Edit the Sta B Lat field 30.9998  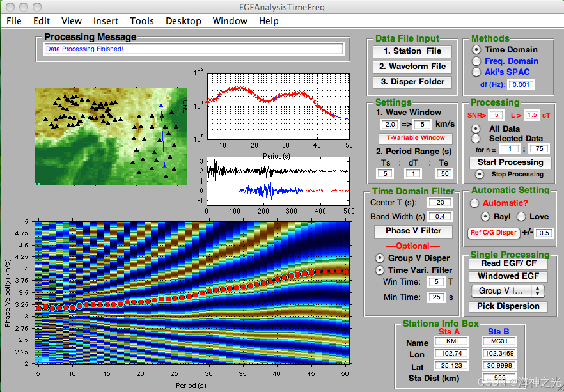click(x=499, y=365)
